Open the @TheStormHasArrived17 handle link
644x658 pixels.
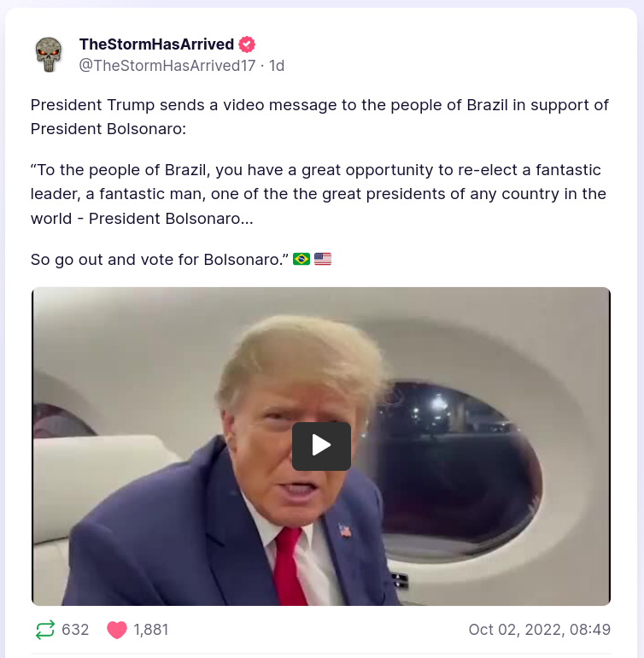click(x=167, y=66)
